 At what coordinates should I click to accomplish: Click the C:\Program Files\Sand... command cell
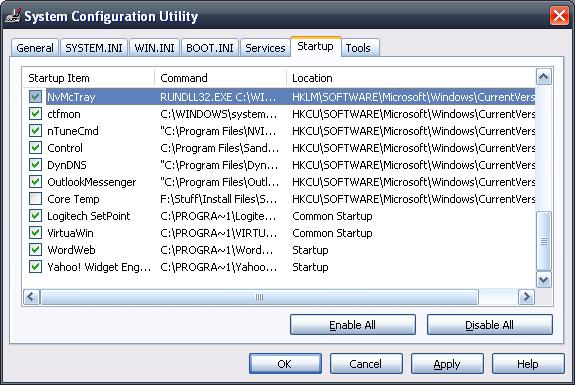(x=219, y=148)
